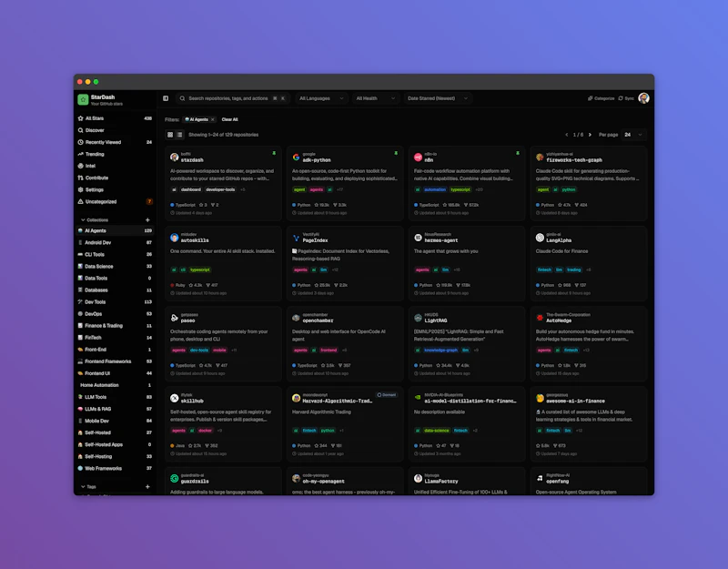Switch to grid view
728x569 pixels.
point(170,135)
